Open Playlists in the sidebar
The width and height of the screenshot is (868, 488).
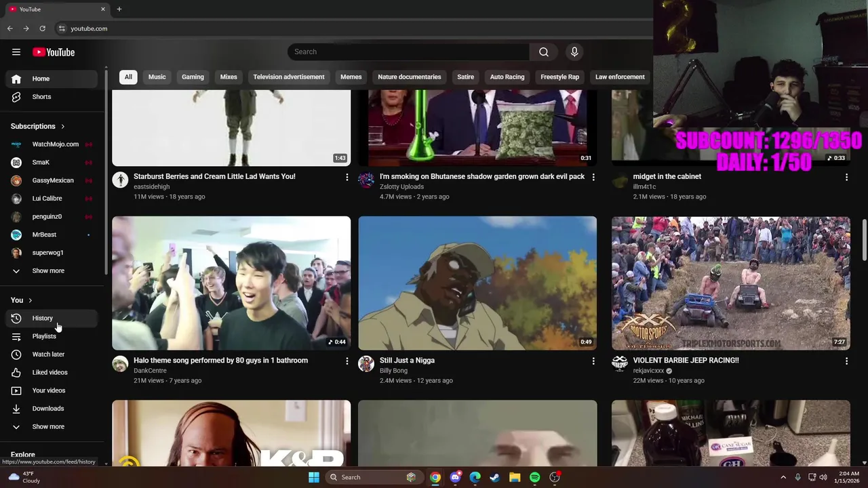pyautogui.click(x=52, y=336)
